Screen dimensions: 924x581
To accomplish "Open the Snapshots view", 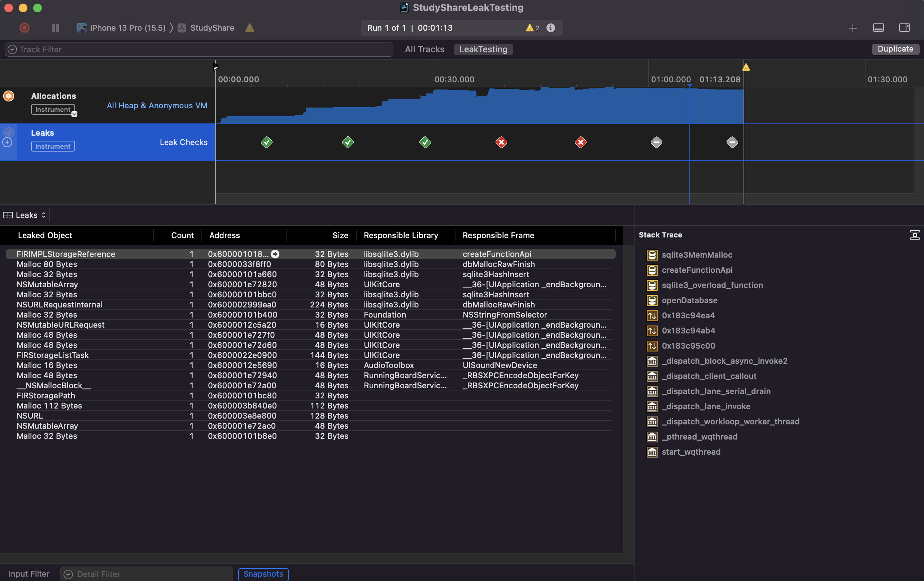I will (263, 574).
